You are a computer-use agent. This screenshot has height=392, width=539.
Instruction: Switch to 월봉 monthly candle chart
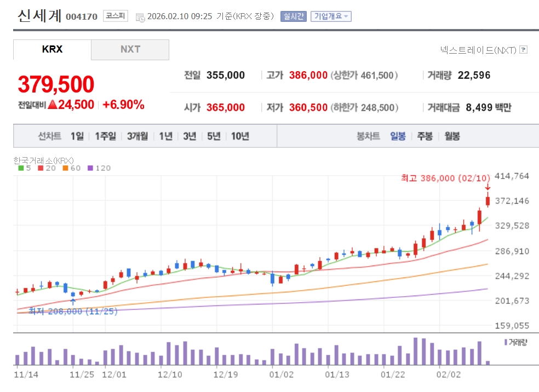(452, 136)
